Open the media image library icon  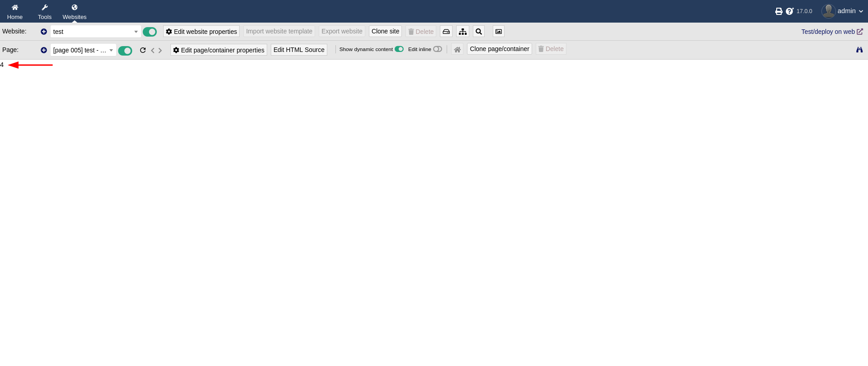498,32
